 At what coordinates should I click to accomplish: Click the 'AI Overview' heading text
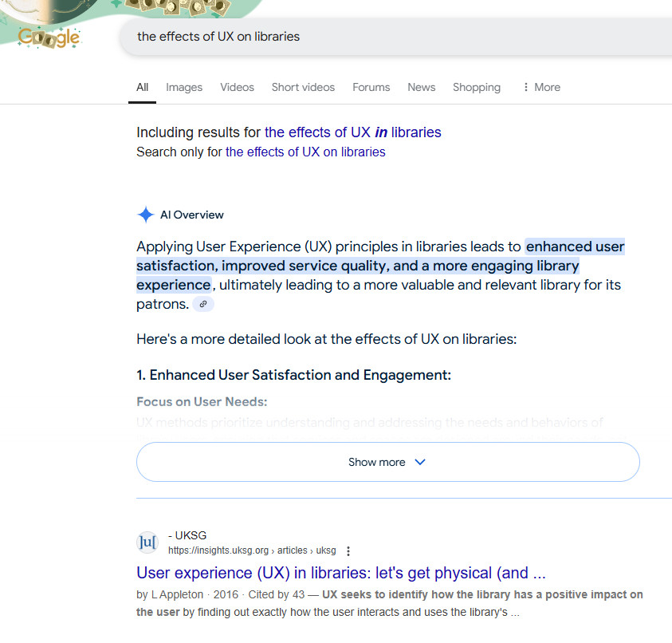[192, 215]
